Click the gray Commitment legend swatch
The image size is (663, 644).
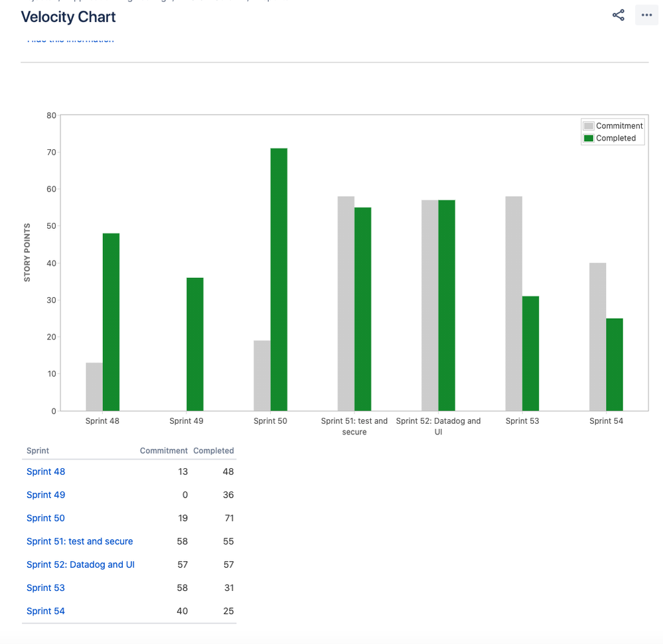[x=589, y=126]
